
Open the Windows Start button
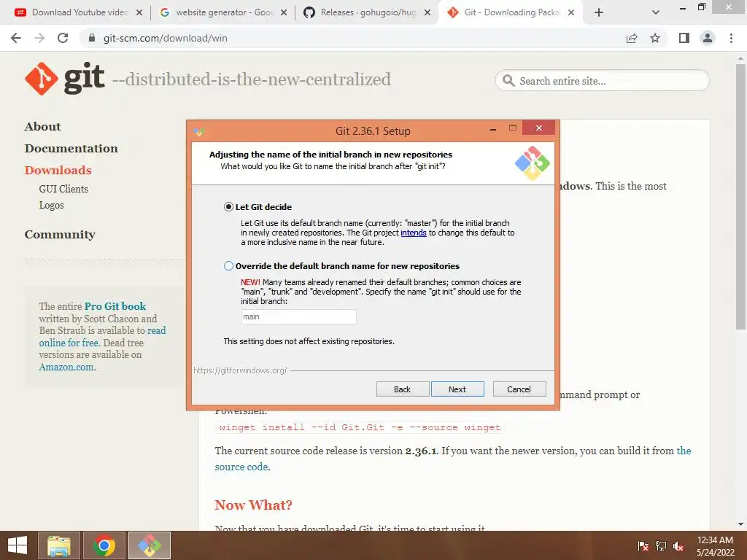tap(18, 545)
